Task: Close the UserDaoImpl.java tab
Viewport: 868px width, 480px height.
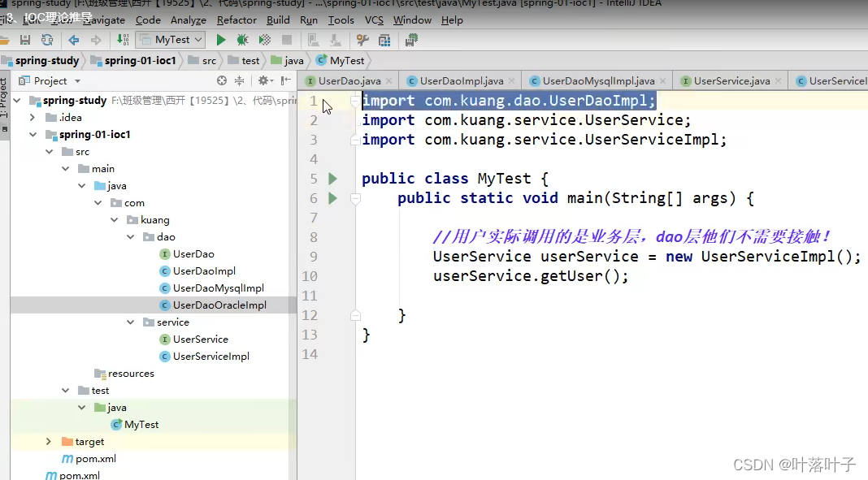Action: pyautogui.click(x=511, y=81)
